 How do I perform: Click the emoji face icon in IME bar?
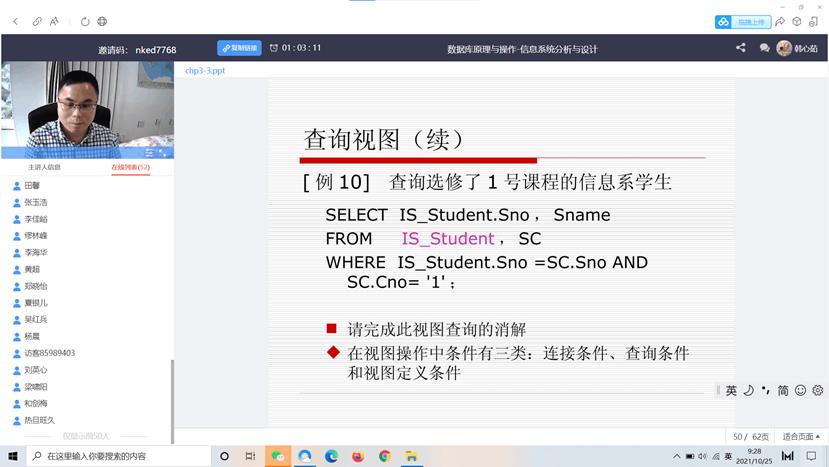click(x=800, y=390)
